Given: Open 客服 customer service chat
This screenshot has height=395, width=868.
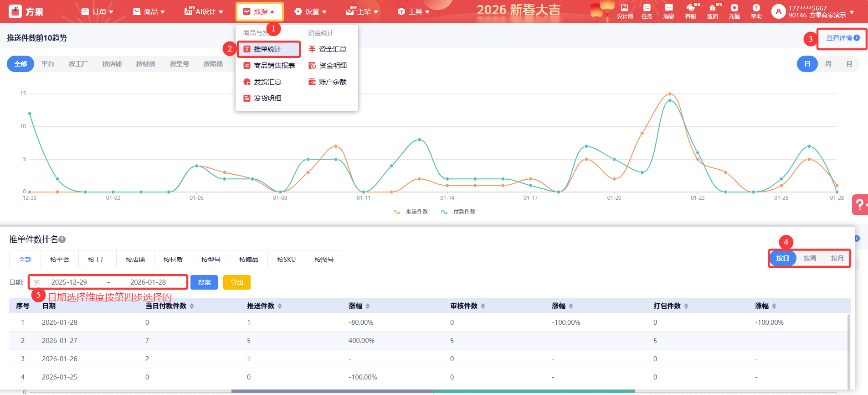Looking at the screenshot, I should click(x=690, y=11).
